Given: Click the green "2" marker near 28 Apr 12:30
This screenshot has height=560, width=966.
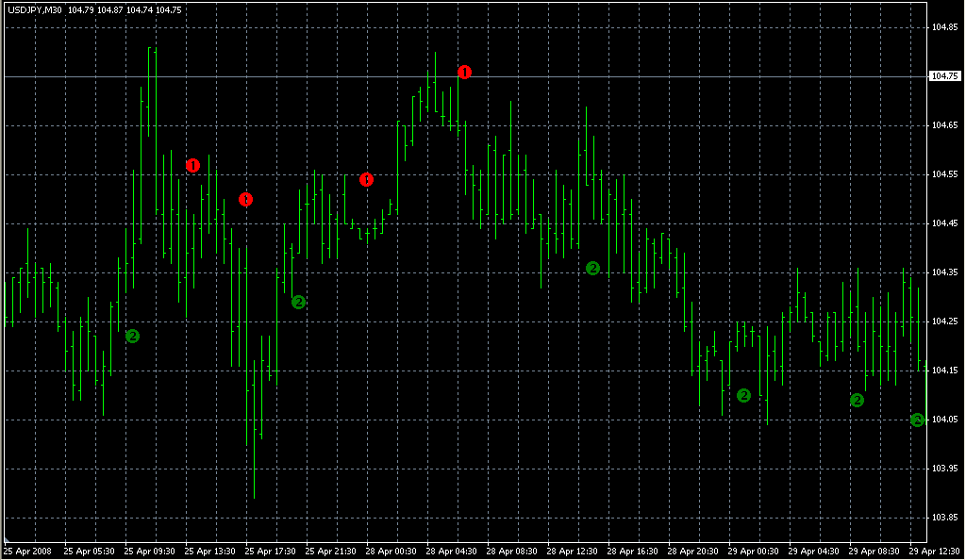Looking at the screenshot, I should tap(593, 268).
